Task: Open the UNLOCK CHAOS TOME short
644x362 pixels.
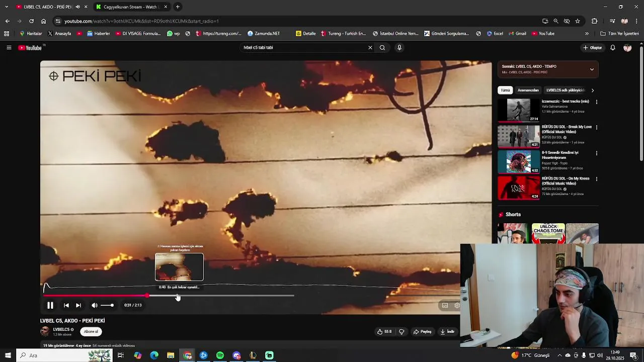Action: pos(548,233)
